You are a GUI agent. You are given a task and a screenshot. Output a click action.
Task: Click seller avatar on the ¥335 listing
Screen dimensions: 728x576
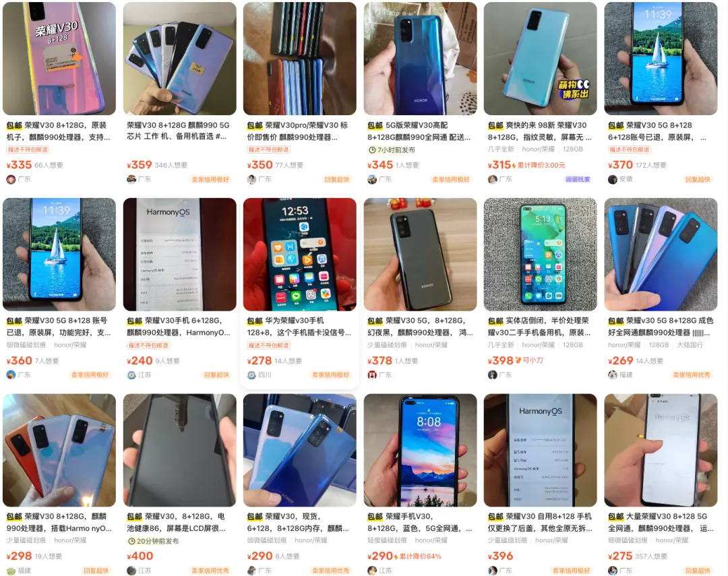coord(11,180)
